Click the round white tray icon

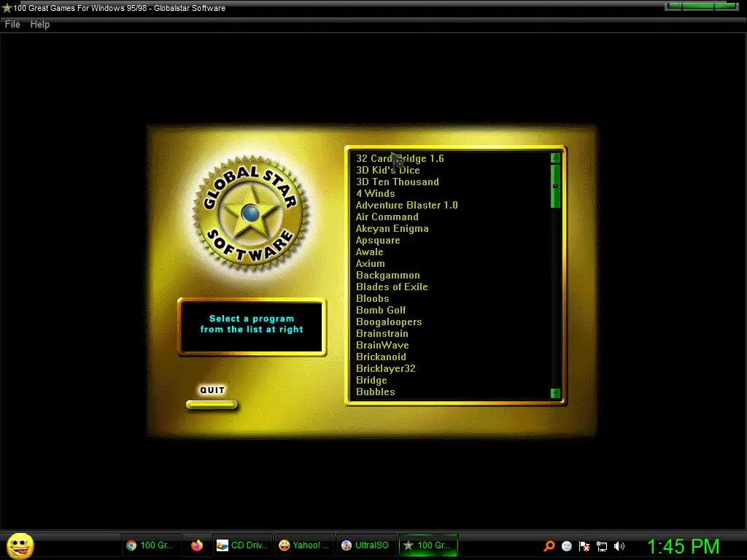[566, 545]
